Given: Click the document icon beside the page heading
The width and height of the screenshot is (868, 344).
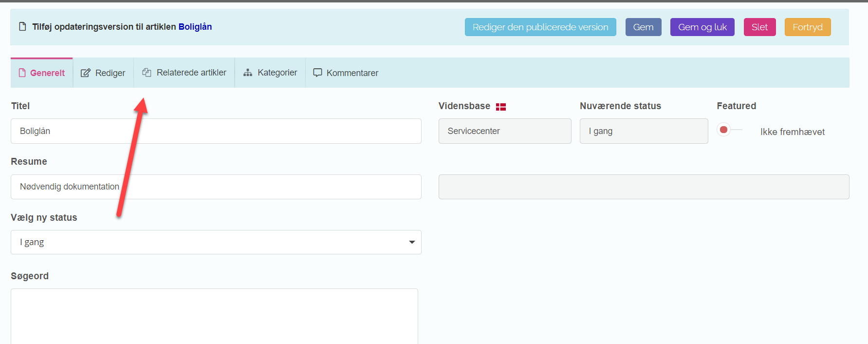Looking at the screenshot, I should point(22,27).
